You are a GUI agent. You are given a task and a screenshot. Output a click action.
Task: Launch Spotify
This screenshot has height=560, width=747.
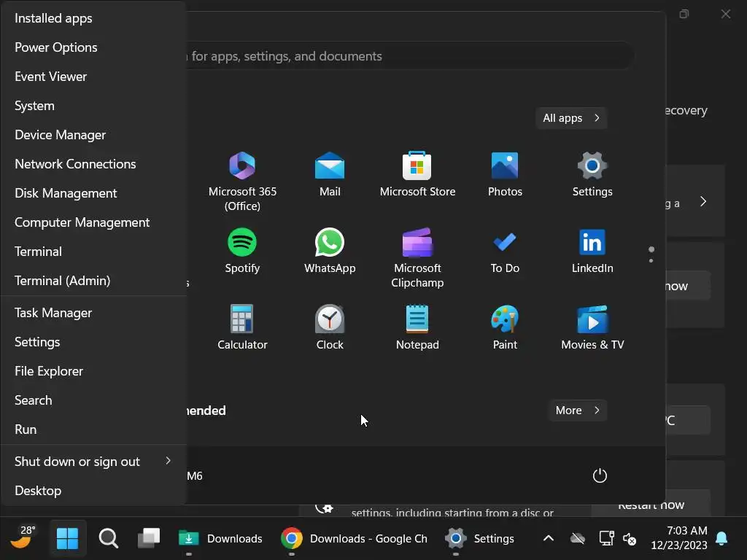point(242,251)
